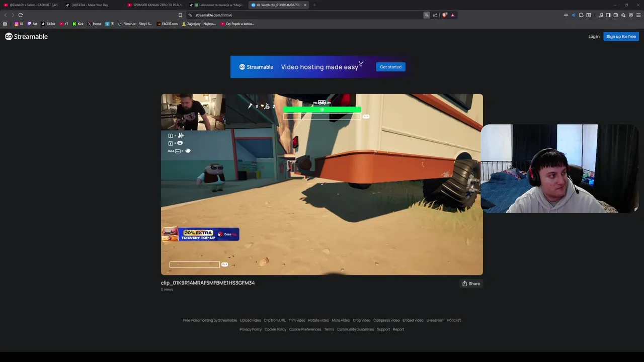Go back using the browser back arrow
Image resolution: width=644 pixels, height=362 pixels.
click(6, 15)
